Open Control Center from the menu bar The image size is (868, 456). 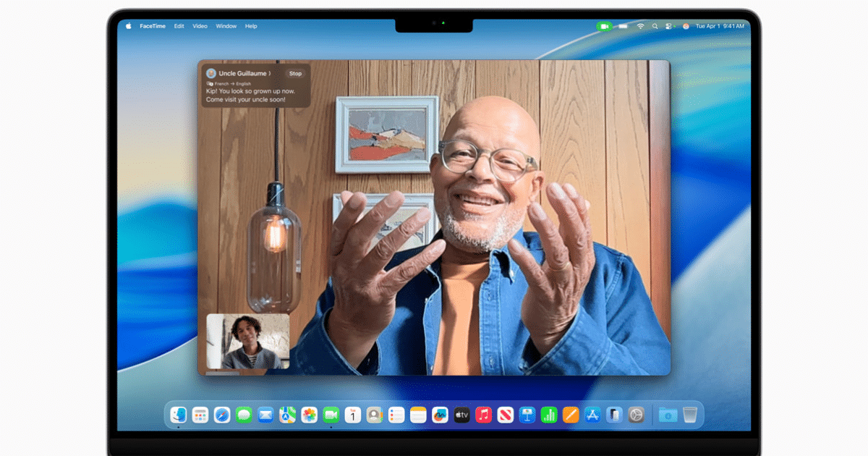pyautogui.click(x=670, y=26)
